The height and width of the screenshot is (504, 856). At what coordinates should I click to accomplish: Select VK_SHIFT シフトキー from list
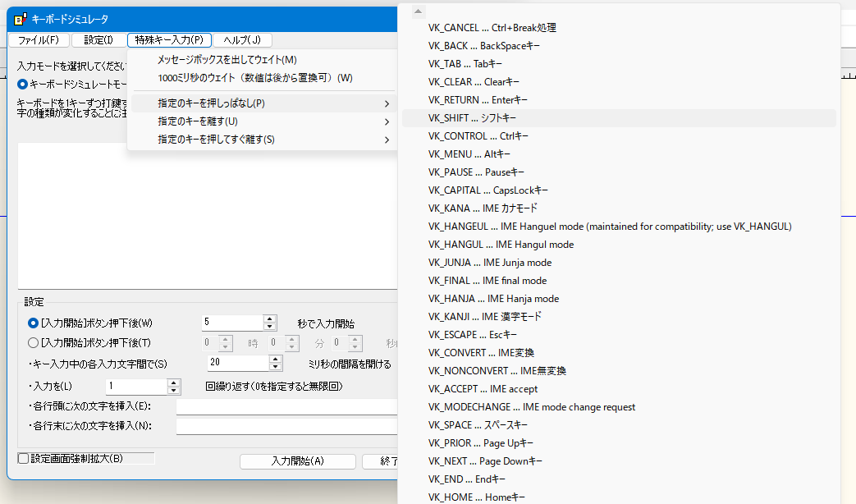tap(472, 118)
